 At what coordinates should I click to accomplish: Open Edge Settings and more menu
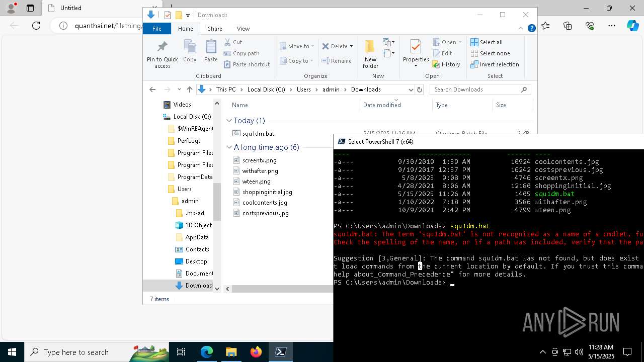[x=612, y=26]
